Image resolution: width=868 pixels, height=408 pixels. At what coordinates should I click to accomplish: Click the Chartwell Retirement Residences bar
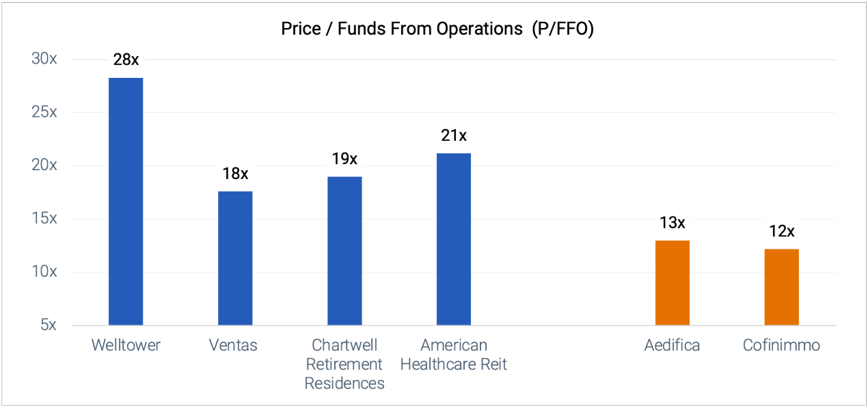tap(344, 251)
